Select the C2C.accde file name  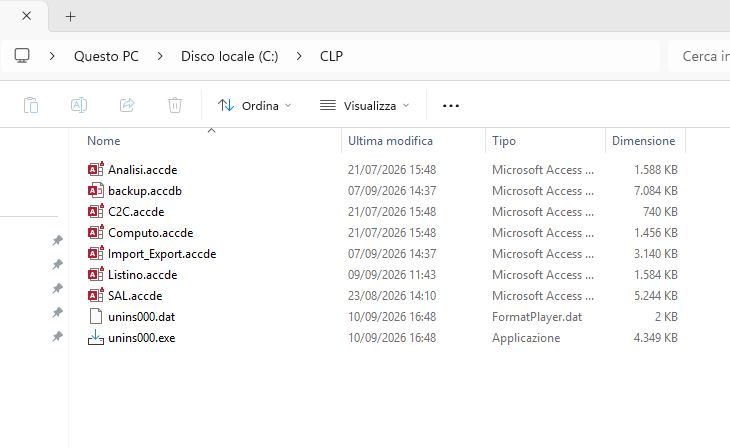pos(136,211)
